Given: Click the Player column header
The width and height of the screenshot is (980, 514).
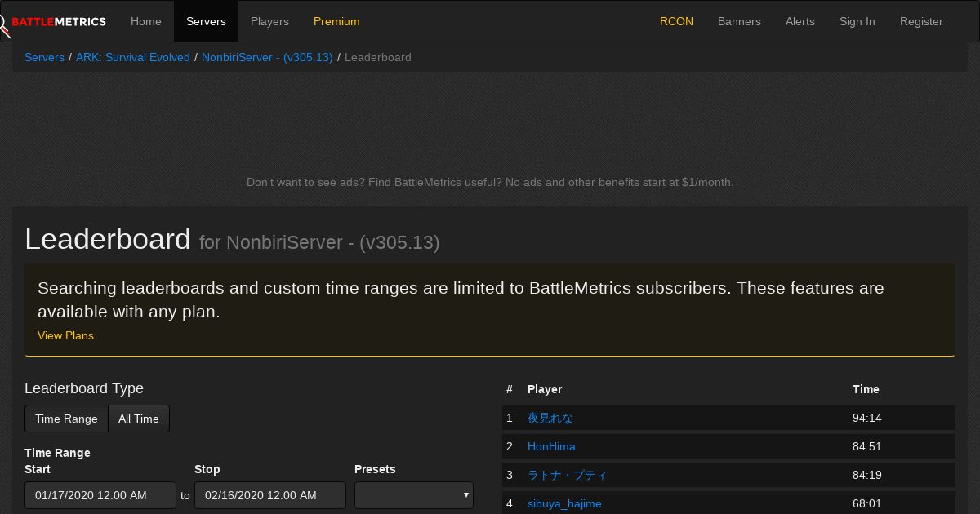Looking at the screenshot, I should (x=545, y=389).
